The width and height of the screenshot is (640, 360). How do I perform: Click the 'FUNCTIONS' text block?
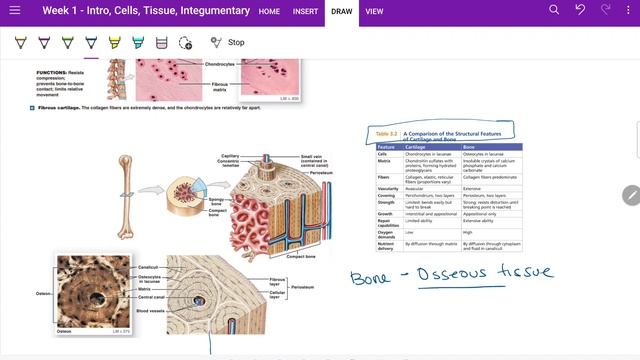60,84
